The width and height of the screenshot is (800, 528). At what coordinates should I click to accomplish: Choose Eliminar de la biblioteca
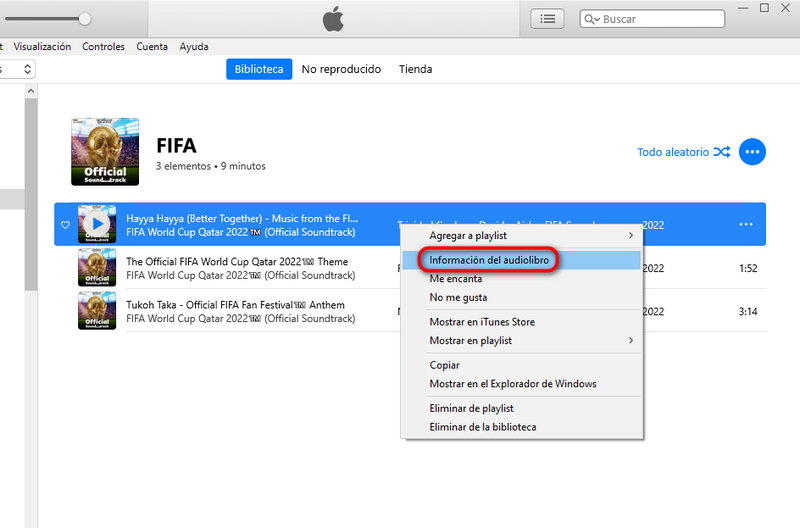point(521,427)
